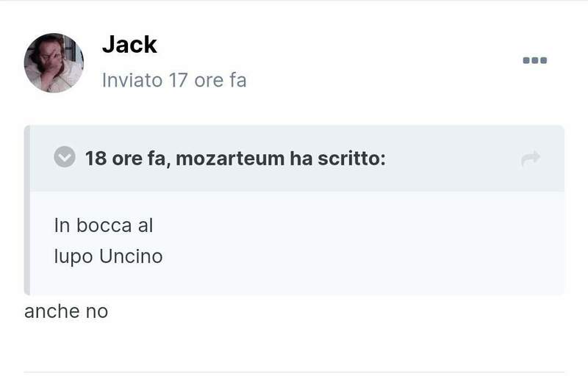Click the divider line below the post
This screenshot has width=588, height=376.
click(294, 372)
